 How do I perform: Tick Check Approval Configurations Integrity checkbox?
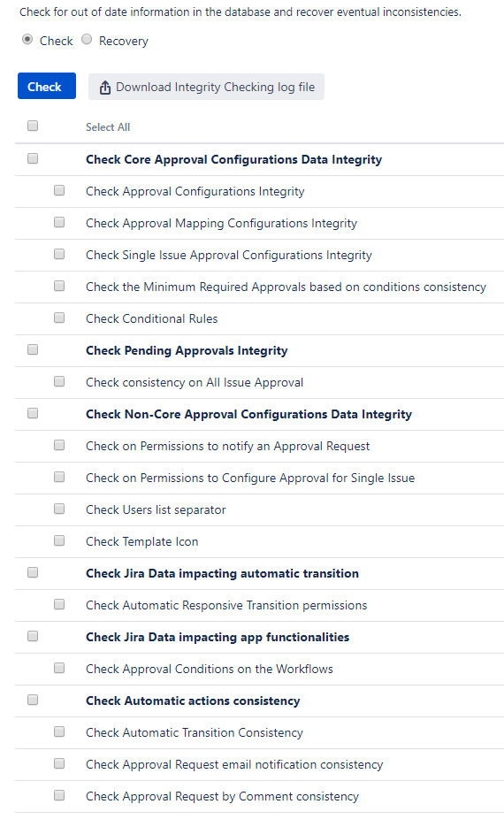59,190
